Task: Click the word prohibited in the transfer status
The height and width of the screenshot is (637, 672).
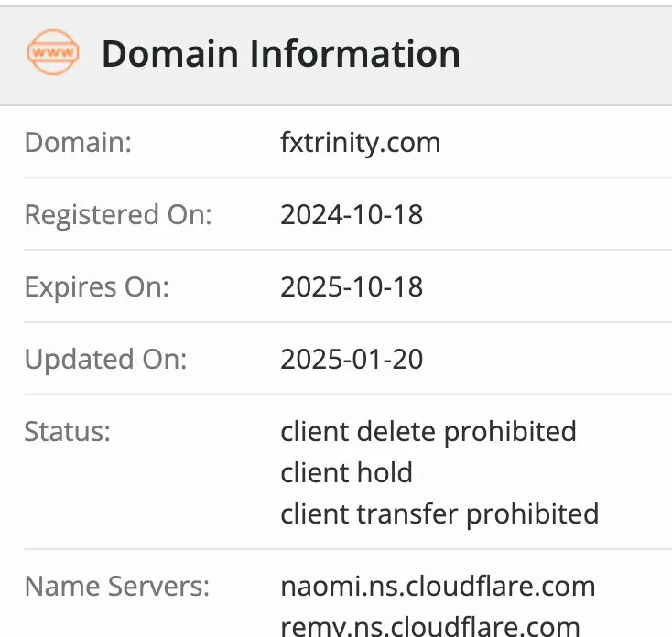Action: [x=532, y=514]
